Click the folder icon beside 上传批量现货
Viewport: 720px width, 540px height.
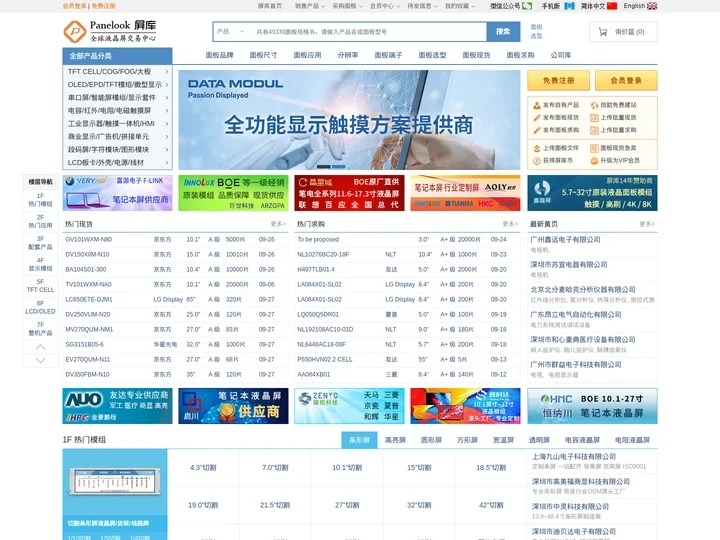pyautogui.click(x=594, y=118)
